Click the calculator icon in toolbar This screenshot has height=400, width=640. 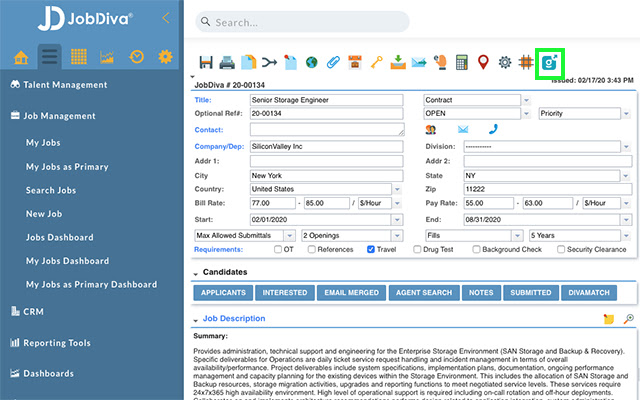coord(461,63)
